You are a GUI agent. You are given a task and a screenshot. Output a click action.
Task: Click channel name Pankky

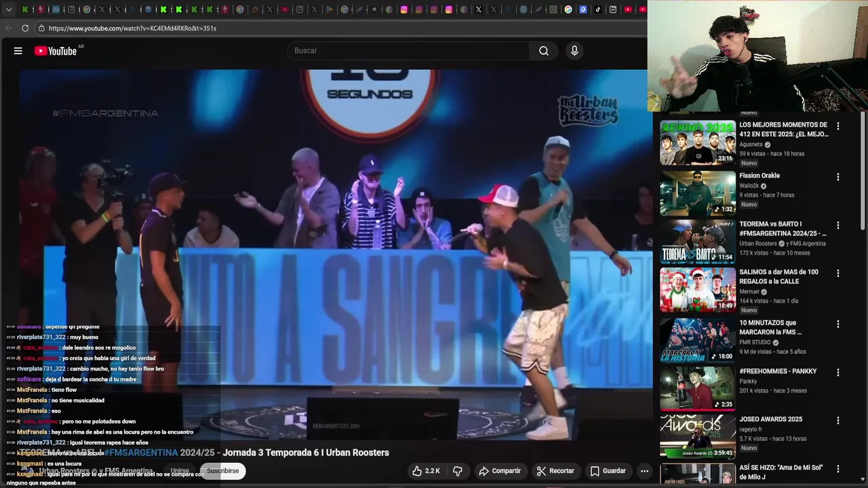pos(748,382)
